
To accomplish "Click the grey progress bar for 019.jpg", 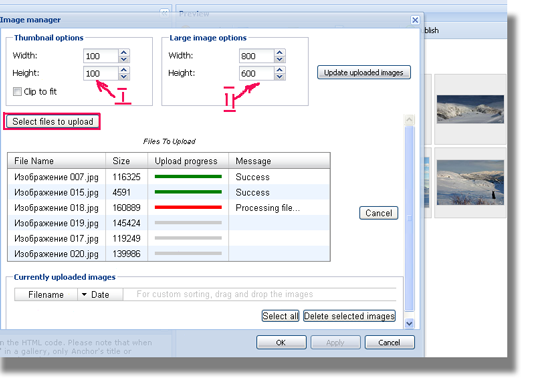I will coord(188,222).
